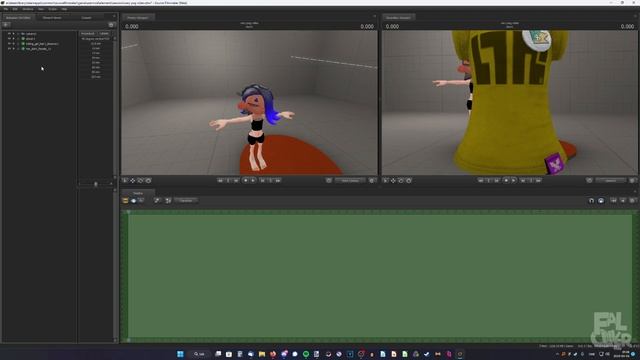Toggle visibility eye of last tree row
Image resolution: width=640 pixels, height=360 pixels.
point(9,49)
